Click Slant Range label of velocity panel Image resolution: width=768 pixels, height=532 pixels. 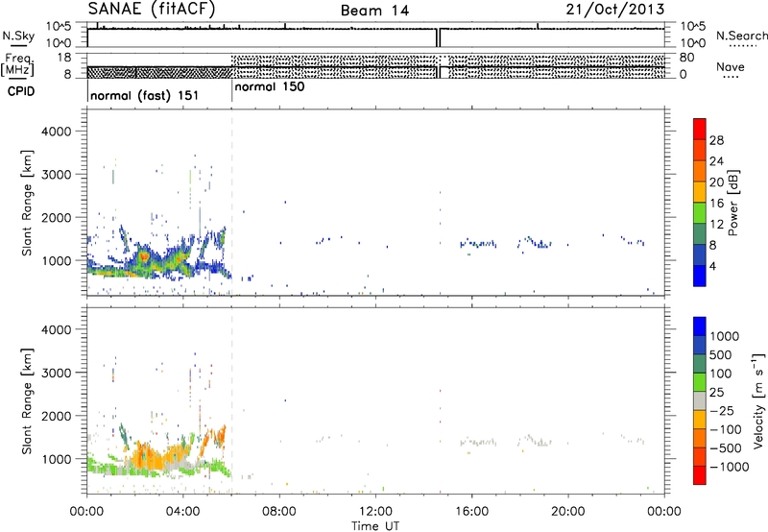(26, 401)
